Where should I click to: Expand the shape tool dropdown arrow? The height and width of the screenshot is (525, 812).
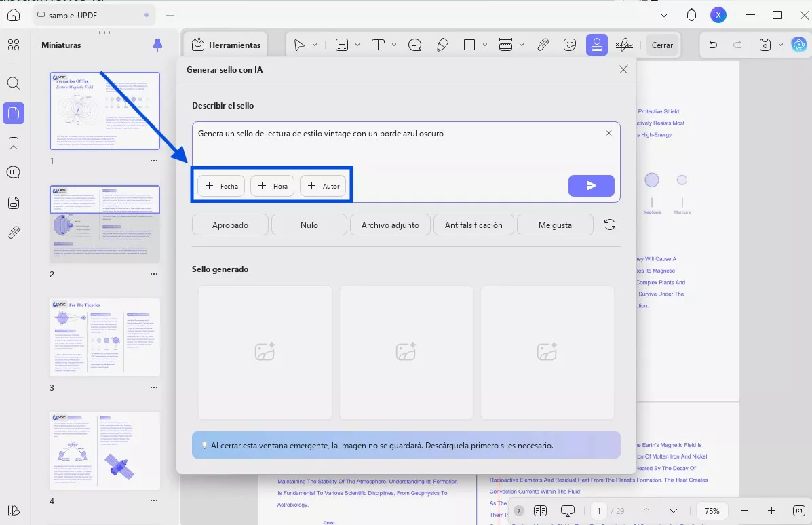click(485, 45)
